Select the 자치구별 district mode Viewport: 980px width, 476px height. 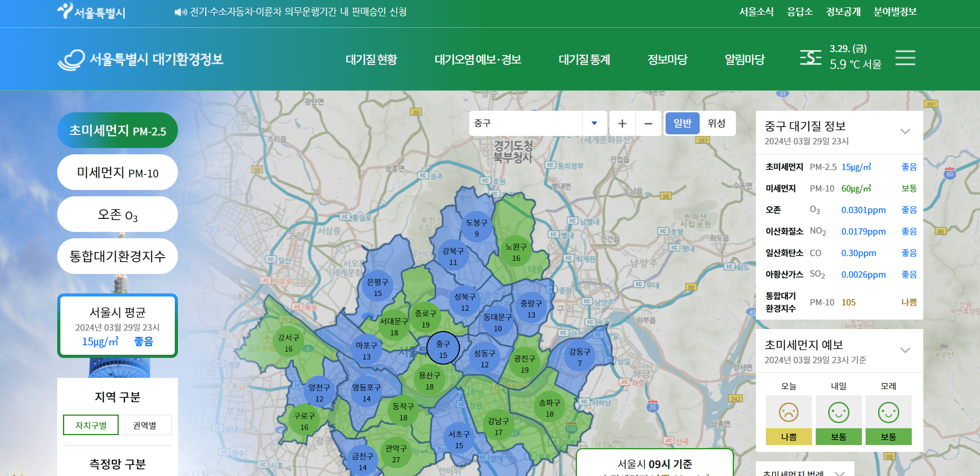click(x=92, y=425)
